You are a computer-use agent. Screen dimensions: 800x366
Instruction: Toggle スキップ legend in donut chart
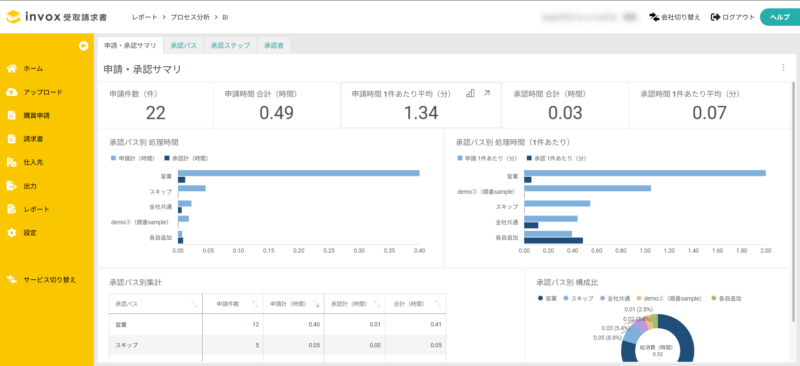click(x=579, y=298)
